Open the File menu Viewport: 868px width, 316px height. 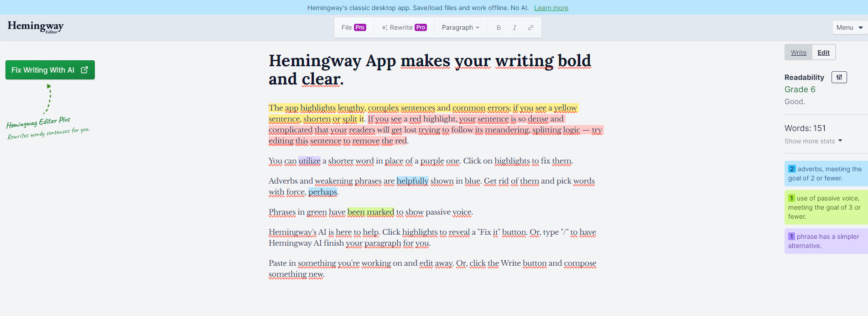point(353,27)
